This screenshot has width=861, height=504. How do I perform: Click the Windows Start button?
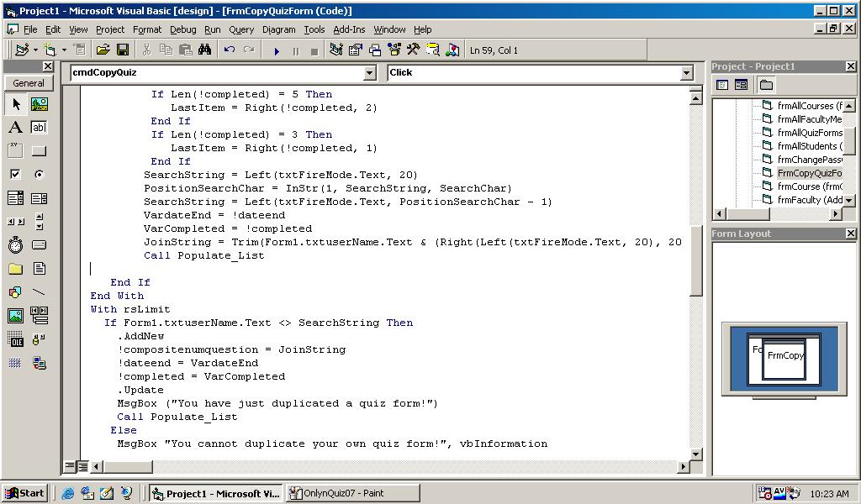click(25, 493)
